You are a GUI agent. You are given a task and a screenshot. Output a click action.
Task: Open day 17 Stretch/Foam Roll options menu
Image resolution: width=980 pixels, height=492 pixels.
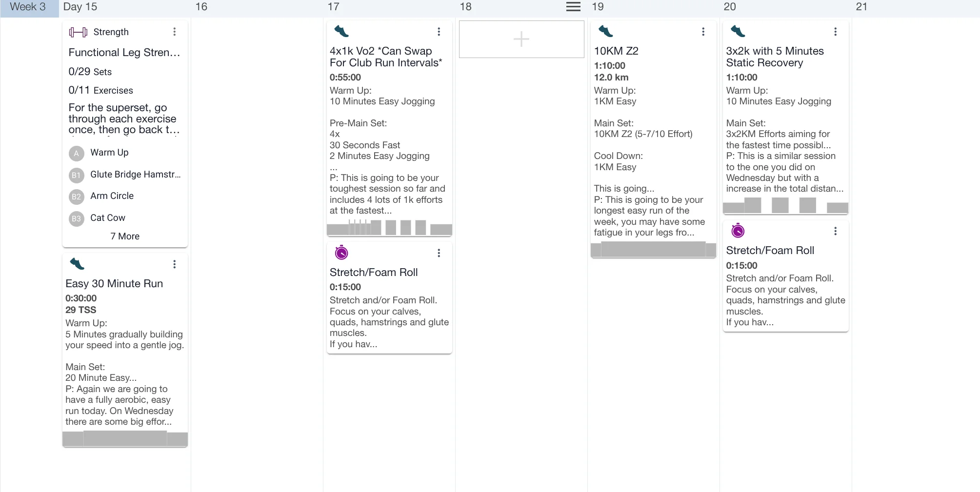tap(439, 253)
